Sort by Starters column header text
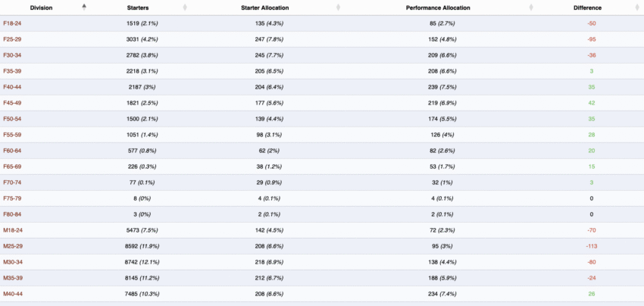The width and height of the screenshot is (644, 306). (137, 8)
